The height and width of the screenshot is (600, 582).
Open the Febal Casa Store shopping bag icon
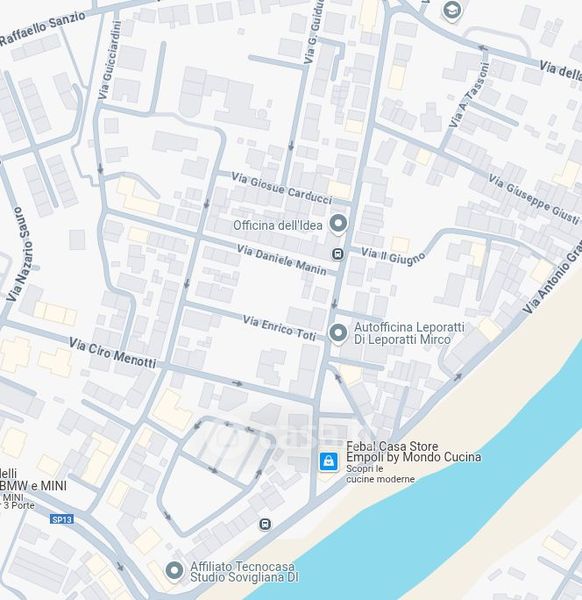point(328,461)
